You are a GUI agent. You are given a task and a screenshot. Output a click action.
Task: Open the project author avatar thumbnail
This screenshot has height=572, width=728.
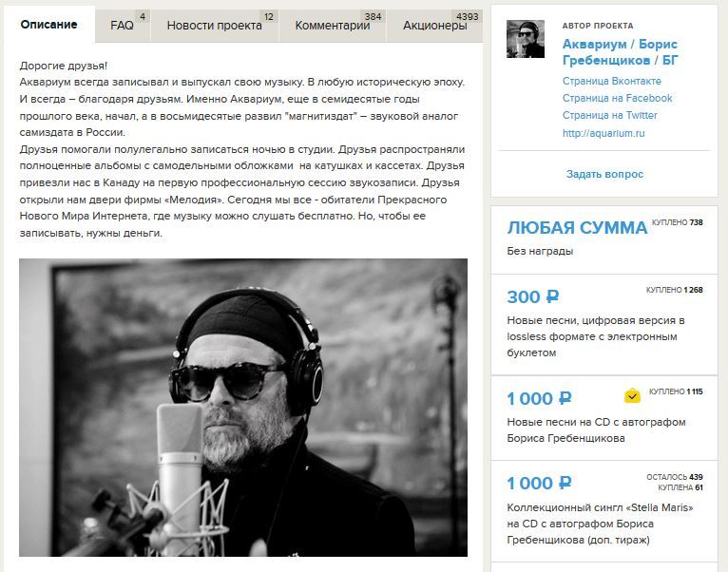click(x=526, y=39)
